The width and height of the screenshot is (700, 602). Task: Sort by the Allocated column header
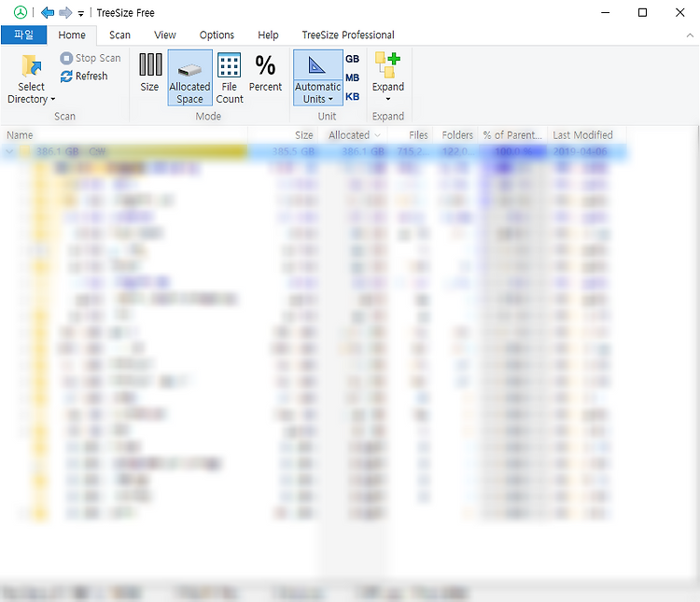pos(353,135)
